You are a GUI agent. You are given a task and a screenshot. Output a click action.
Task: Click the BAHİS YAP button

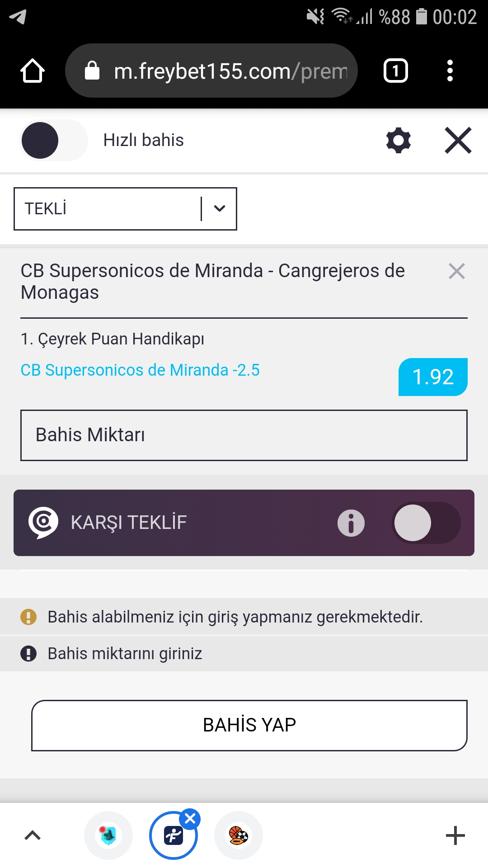click(249, 726)
